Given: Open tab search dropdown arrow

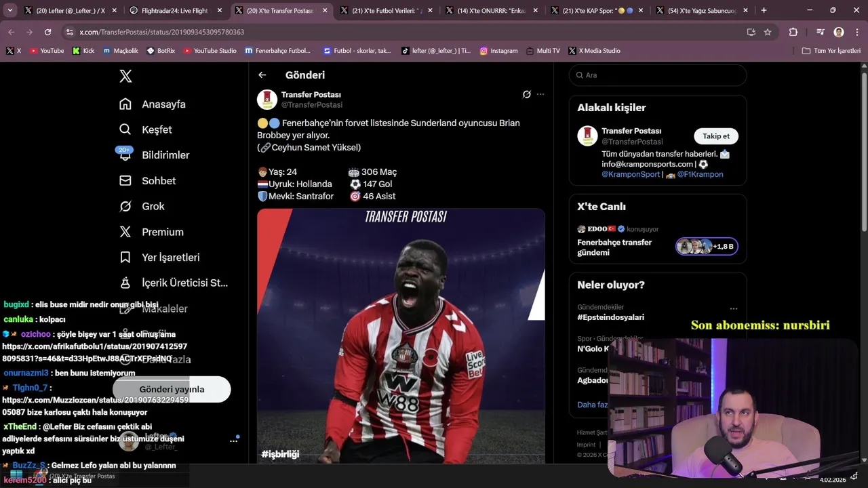Looking at the screenshot, I should point(10,10).
